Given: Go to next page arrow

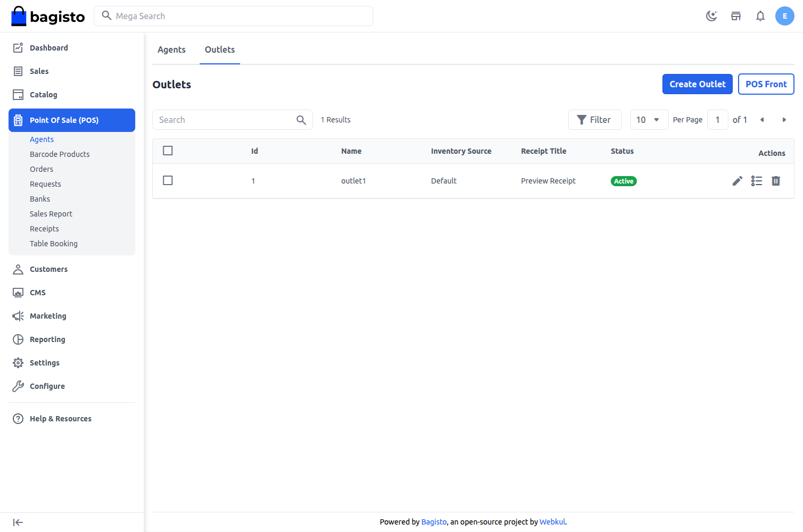Looking at the screenshot, I should [784, 120].
